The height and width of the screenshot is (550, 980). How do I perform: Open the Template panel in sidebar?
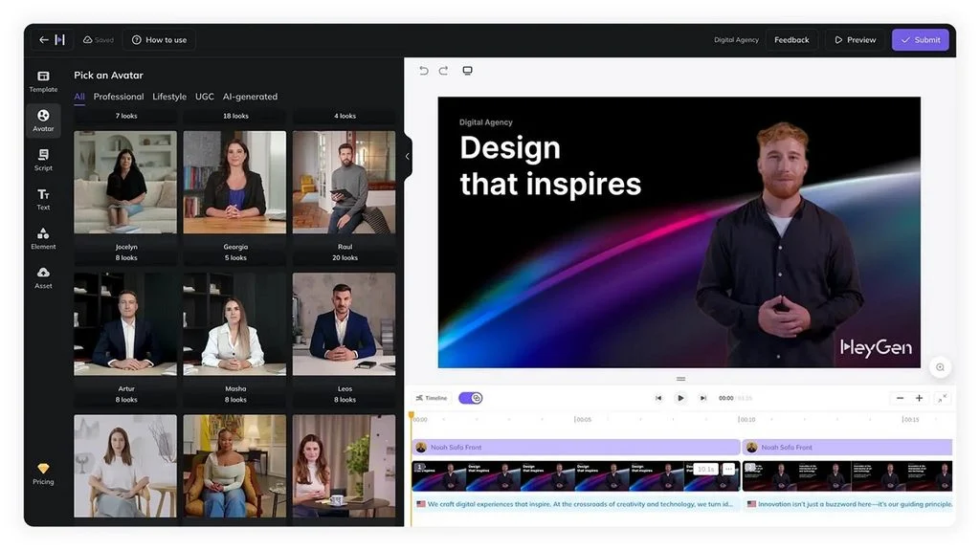click(43, 81)
